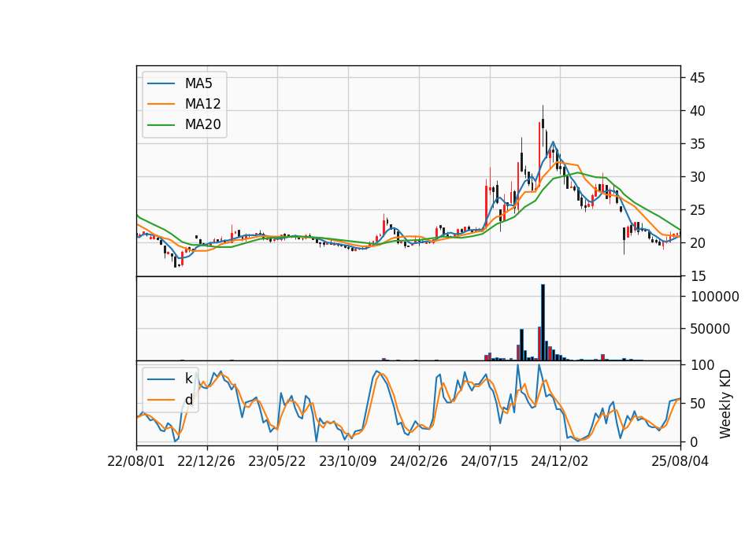Click the 23/05/22 date tick label
Viewport: 756px width, 543px height.
(276, 461)
